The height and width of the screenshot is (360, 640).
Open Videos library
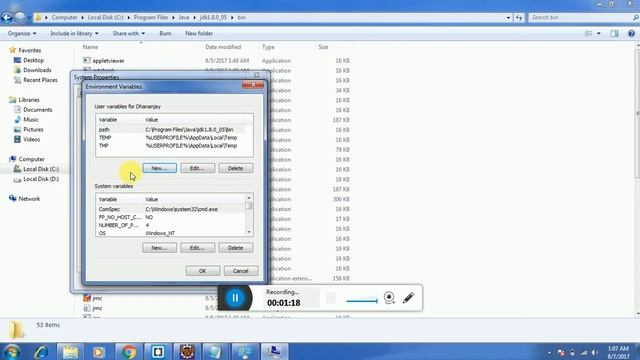click(31, 140)
